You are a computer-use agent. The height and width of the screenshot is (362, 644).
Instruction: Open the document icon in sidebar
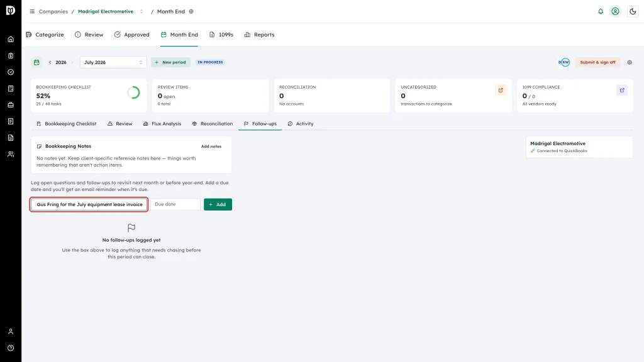pos(11,138)
